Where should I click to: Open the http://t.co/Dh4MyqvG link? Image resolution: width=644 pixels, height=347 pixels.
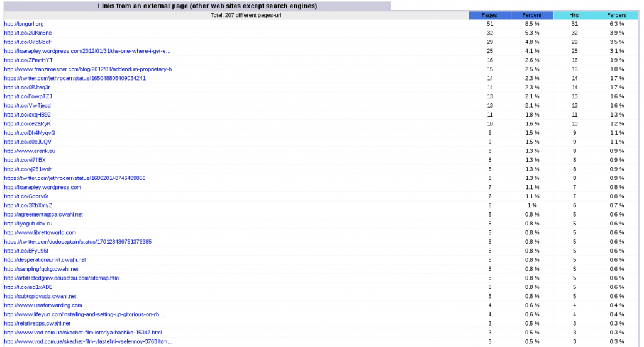point(30,132)
